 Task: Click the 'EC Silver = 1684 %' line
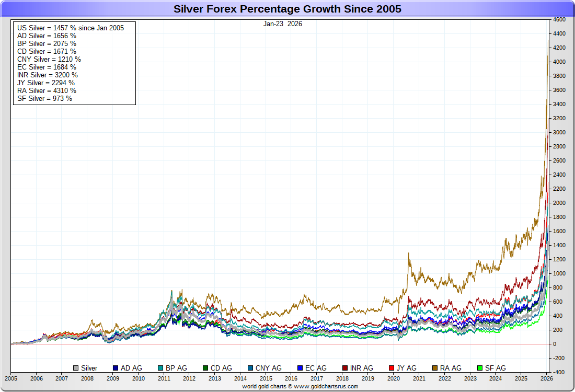47,67
